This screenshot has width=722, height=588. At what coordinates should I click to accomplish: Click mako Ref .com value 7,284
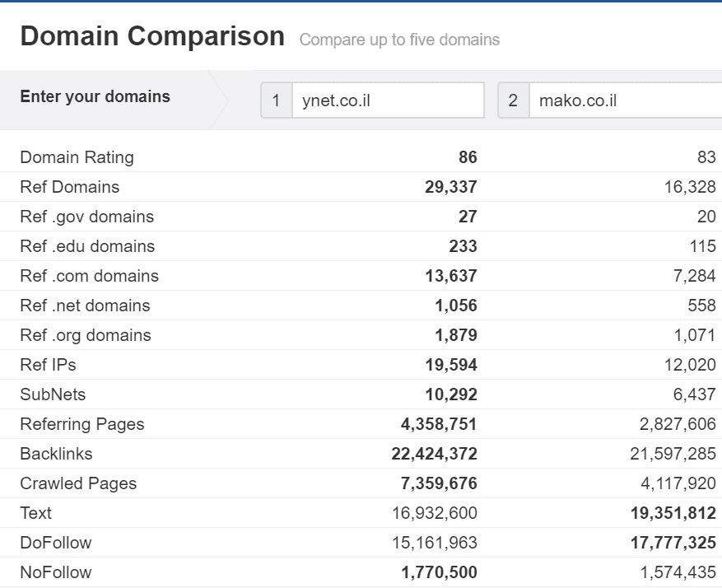coord(694,276)
